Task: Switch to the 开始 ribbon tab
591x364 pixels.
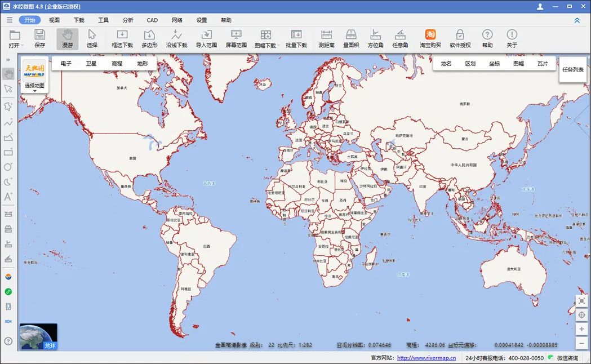Action: (30, 20)
